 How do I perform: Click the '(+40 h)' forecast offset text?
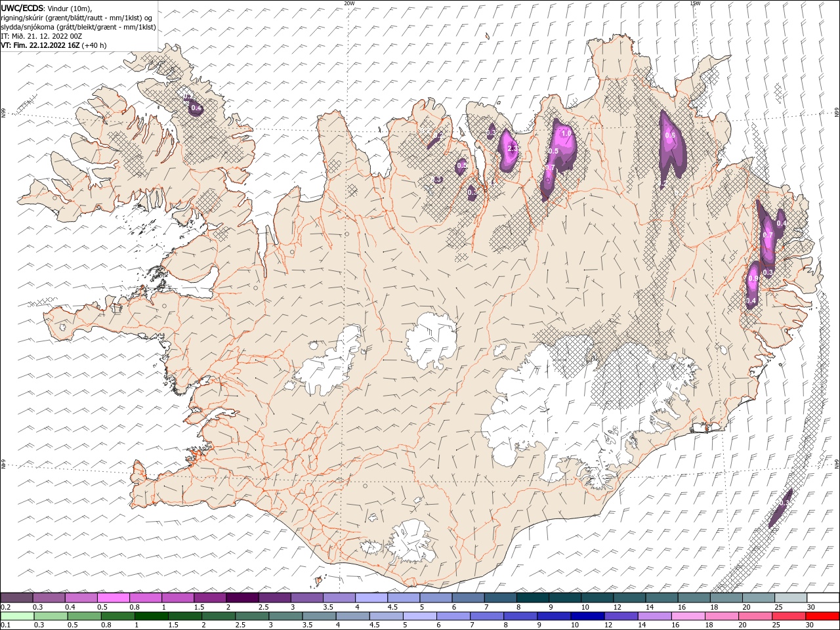point(94,45)
